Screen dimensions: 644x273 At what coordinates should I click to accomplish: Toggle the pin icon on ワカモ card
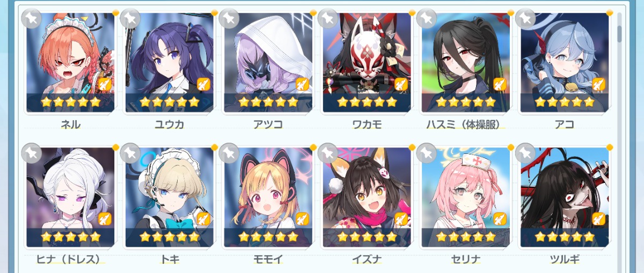tap(328, 19)
